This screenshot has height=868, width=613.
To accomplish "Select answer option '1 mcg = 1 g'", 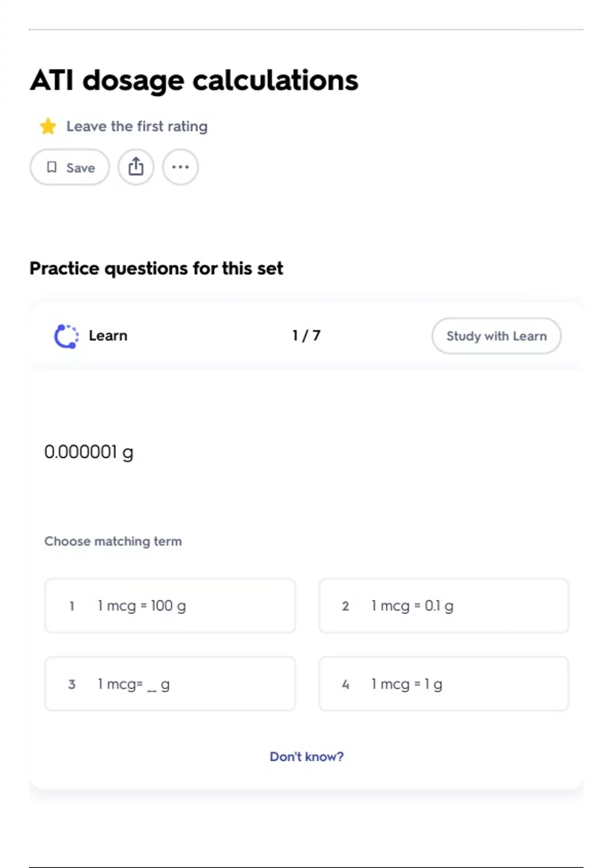I will coord(443,684).
